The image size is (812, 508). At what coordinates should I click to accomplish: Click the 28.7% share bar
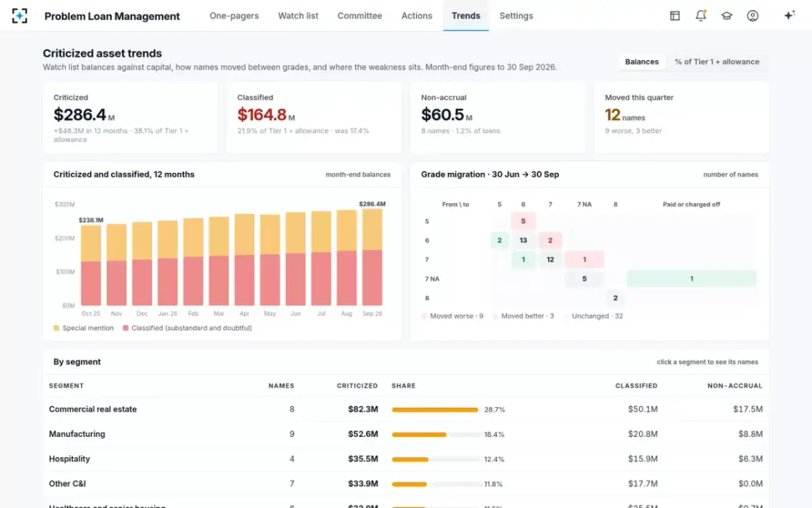click(x=435, y=410)
